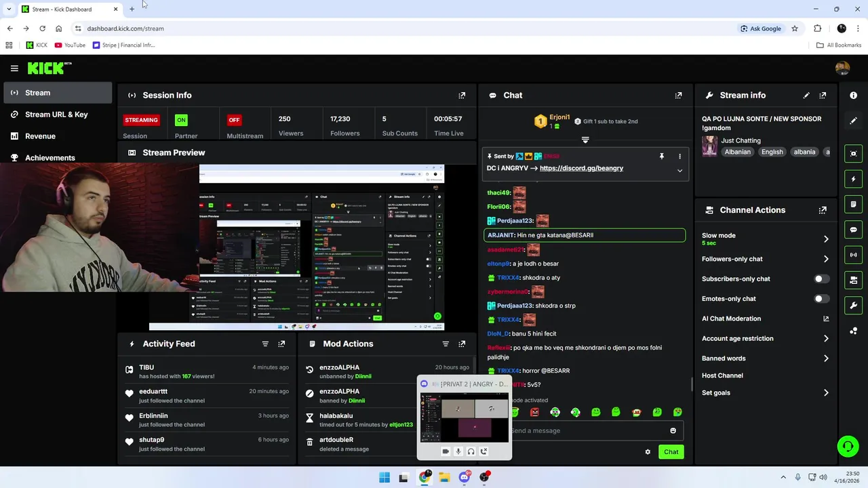Image resolution: width=868 pixels, height=488 pixels.
Task: Open YouTube bookmark
Action: coord(70,45)
